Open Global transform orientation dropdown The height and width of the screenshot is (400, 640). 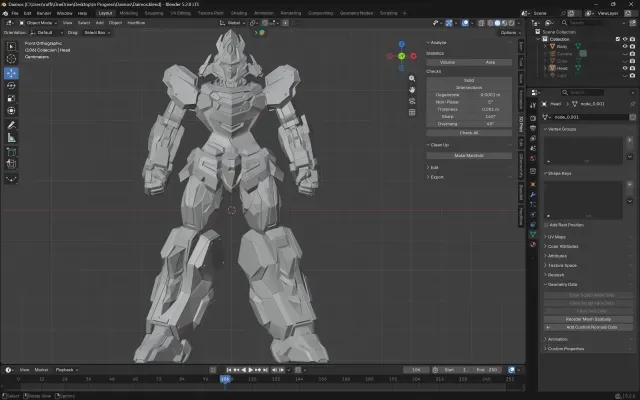tap(233, 23)
